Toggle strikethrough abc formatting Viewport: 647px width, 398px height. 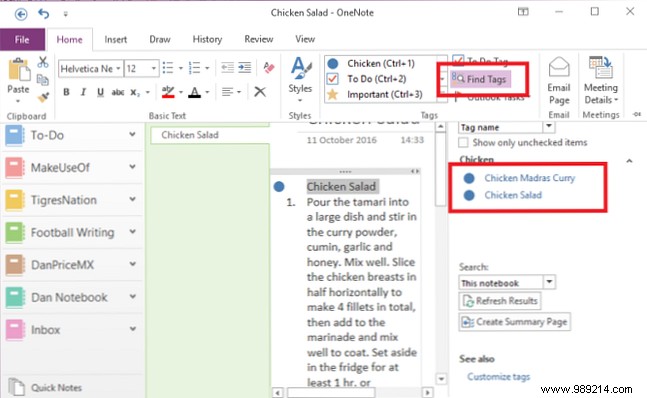pos(118,92)
